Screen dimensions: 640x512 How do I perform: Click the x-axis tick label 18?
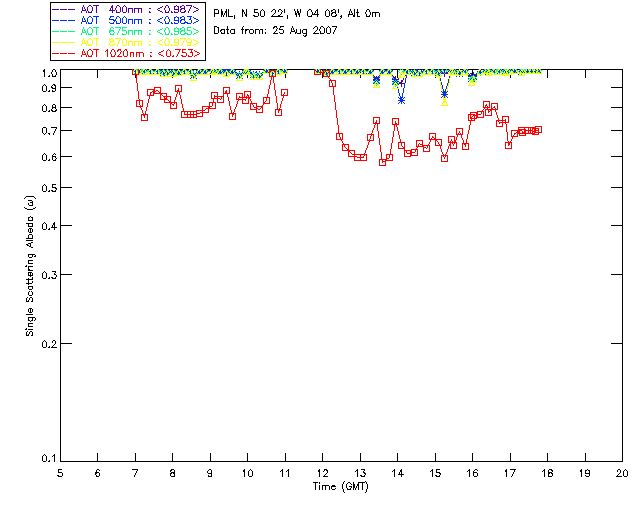[547, 473]
